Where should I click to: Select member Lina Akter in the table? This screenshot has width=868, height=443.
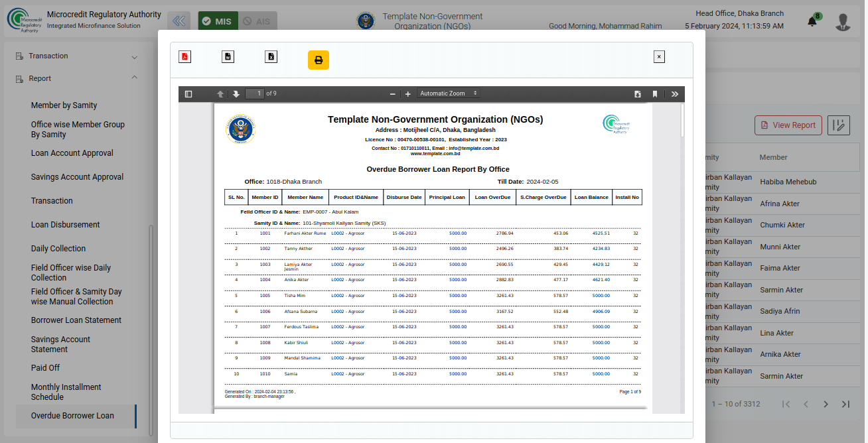777,333
